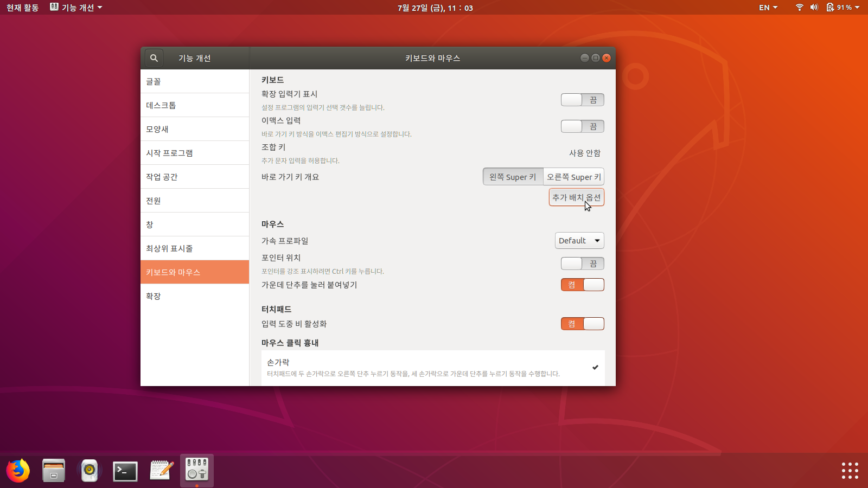Open 가속 프로파일 Default dropdown
Viewport: 868px width, 488px height.
(579, 241)
